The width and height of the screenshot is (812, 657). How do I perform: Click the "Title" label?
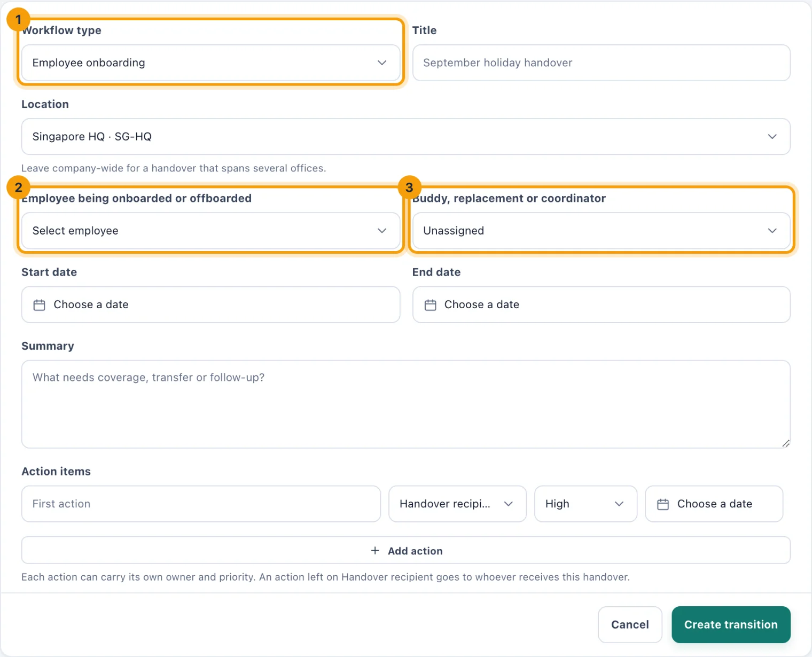coord(424,30)
